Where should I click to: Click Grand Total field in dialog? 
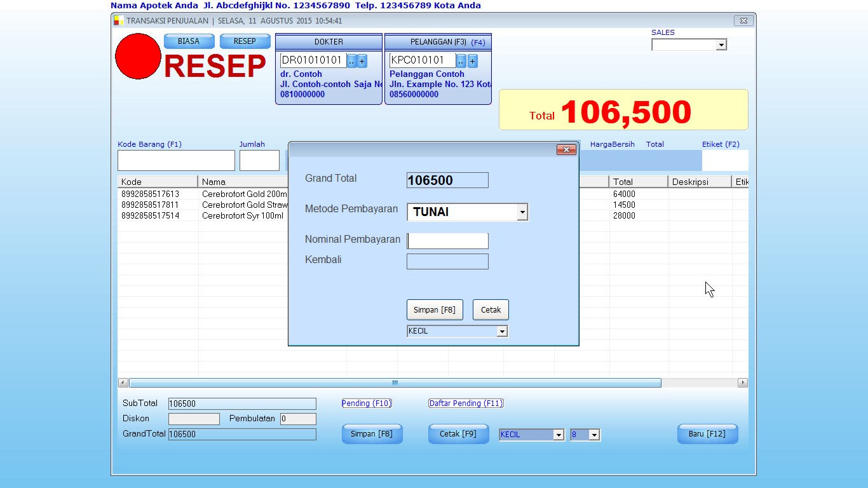[447, 180]
